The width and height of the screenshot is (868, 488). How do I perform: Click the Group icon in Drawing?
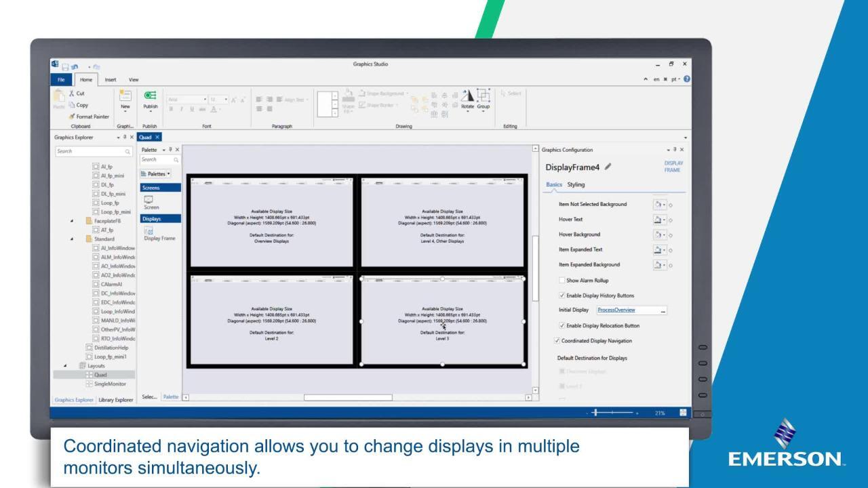click(484, 96)
